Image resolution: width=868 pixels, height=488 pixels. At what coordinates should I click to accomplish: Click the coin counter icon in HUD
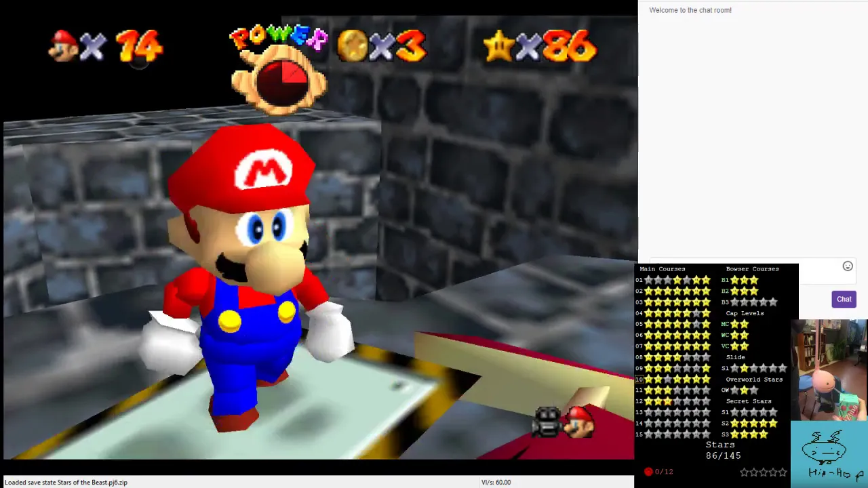click(x=352, y=47)
